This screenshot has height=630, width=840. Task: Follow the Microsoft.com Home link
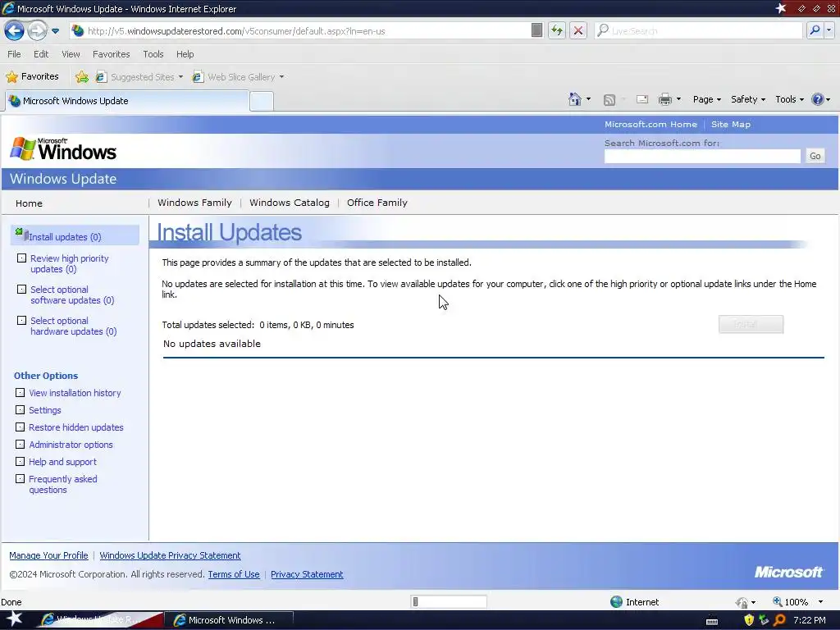pos(651,125)
